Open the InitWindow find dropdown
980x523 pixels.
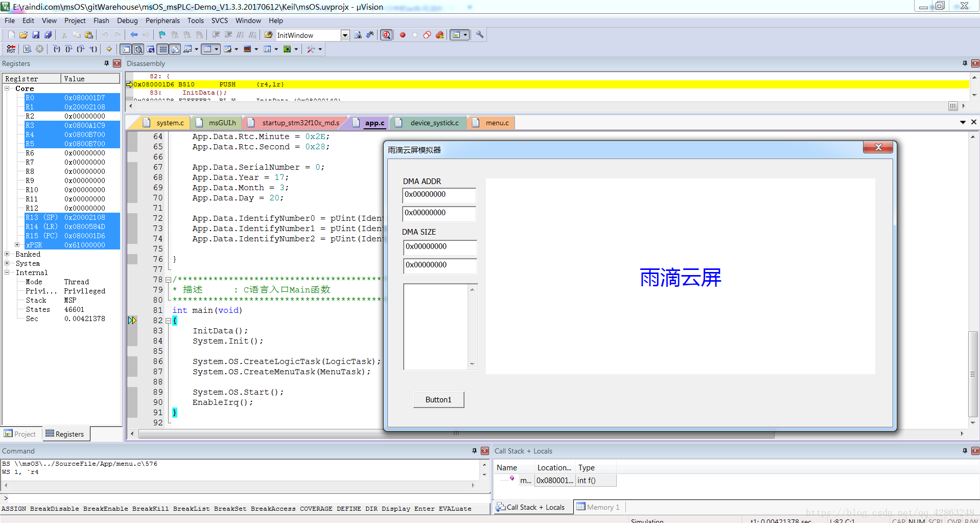[x=345, y=35]
